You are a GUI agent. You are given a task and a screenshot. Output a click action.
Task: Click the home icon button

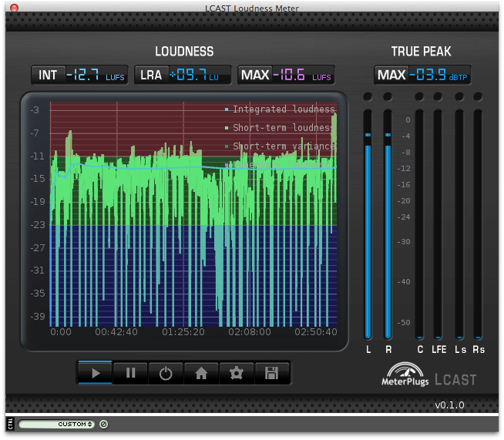click(x=201, y=373)
